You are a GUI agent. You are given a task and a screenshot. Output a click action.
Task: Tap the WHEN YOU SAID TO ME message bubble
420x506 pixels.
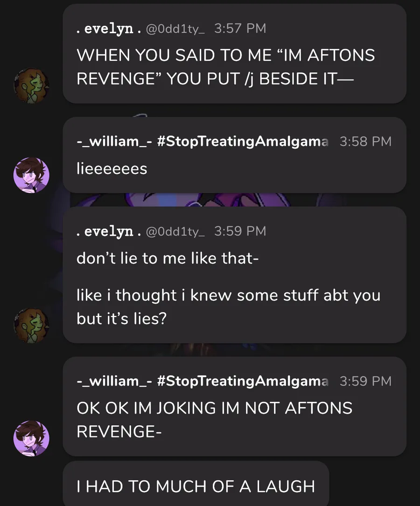click(x=235, y=54)
